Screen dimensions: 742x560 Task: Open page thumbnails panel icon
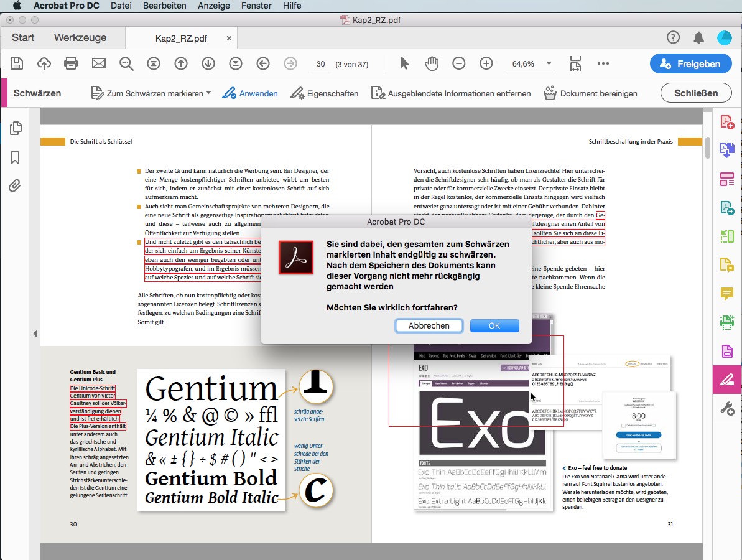[16, 128]
